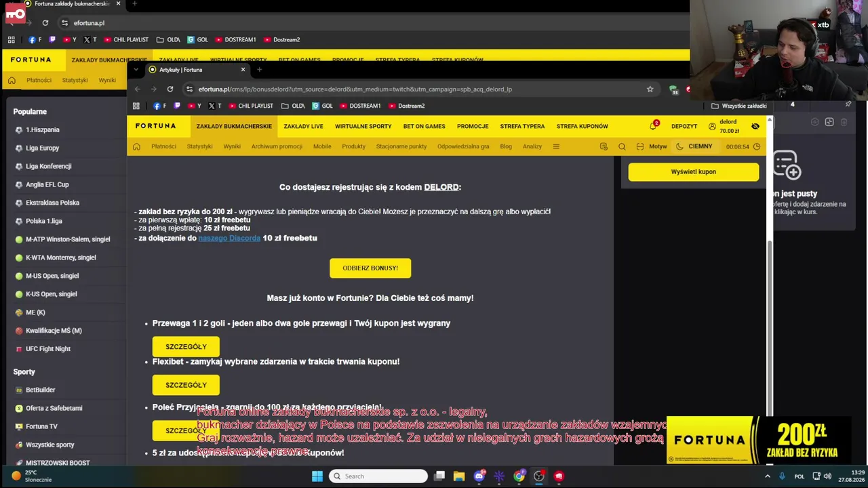This screenshot has height=488, width=868.
Task: Open Bet On Games menu item
Action: (x=424, y=126)
